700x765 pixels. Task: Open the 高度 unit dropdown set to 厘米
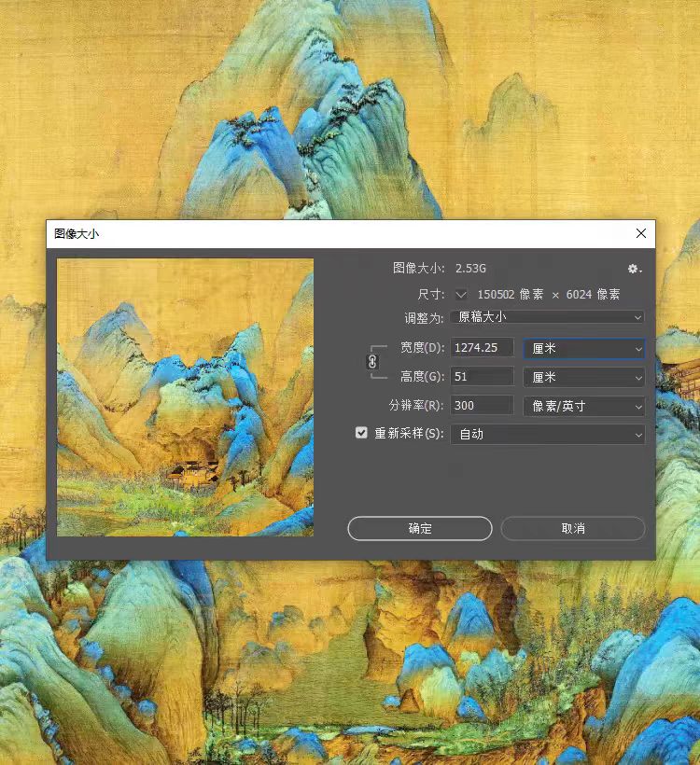[584, 377]
